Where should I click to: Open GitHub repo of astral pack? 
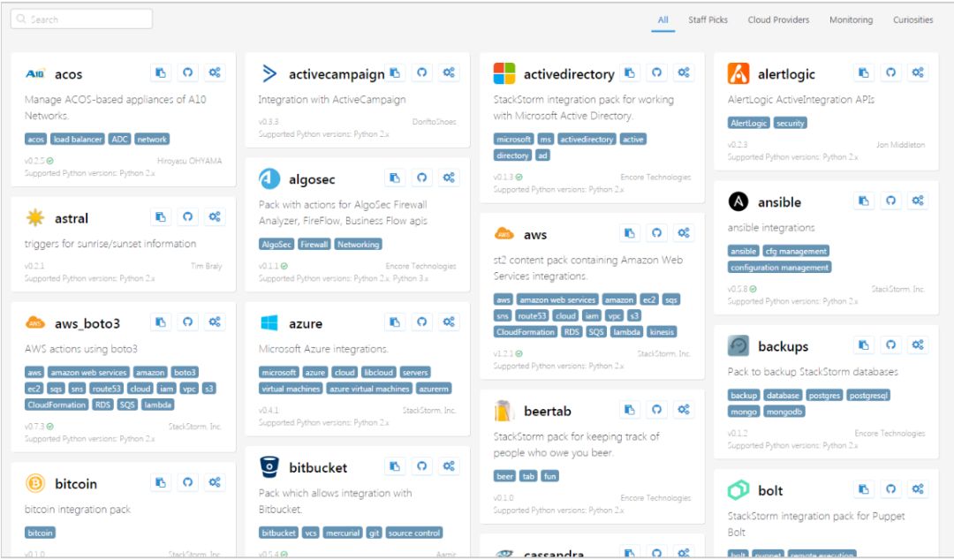tap(187, 216)
